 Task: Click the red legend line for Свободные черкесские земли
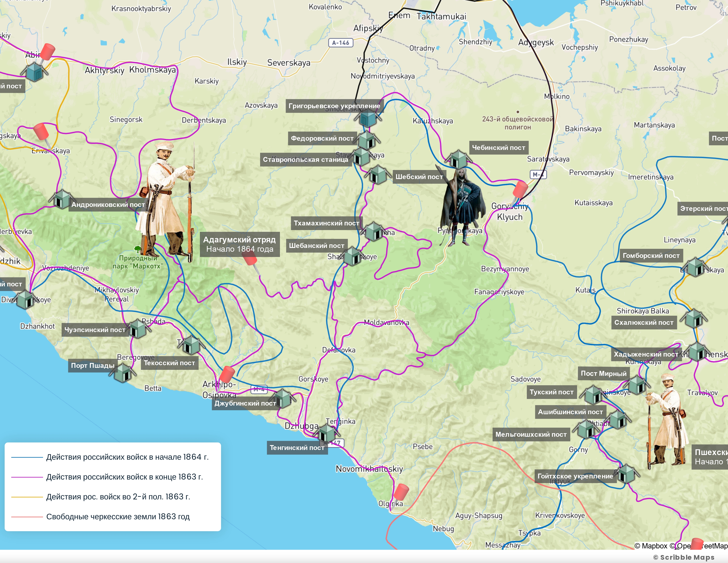[x=27, y=517]
